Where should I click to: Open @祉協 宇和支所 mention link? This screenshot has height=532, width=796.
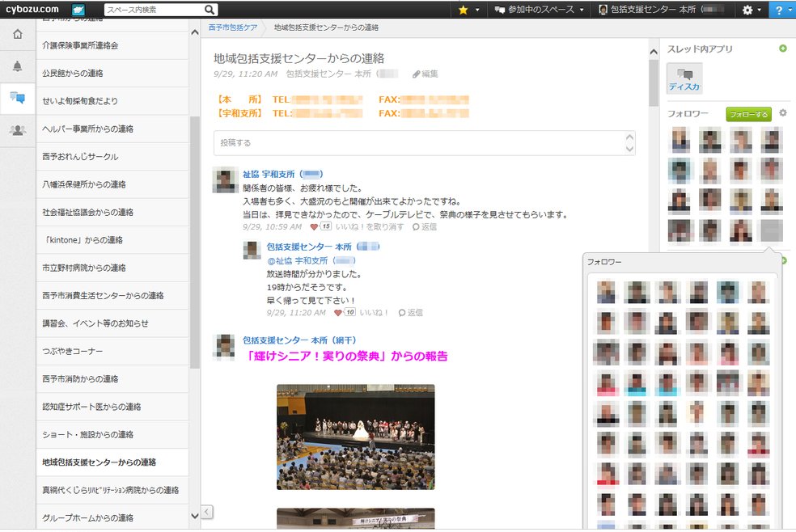pos(311,260)
